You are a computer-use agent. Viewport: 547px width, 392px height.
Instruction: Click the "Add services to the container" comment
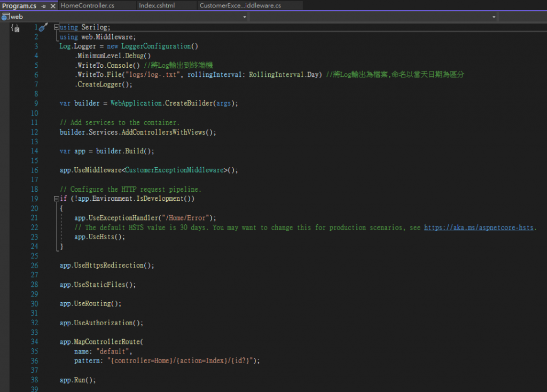pyautogui.click(x=119, y=123)
